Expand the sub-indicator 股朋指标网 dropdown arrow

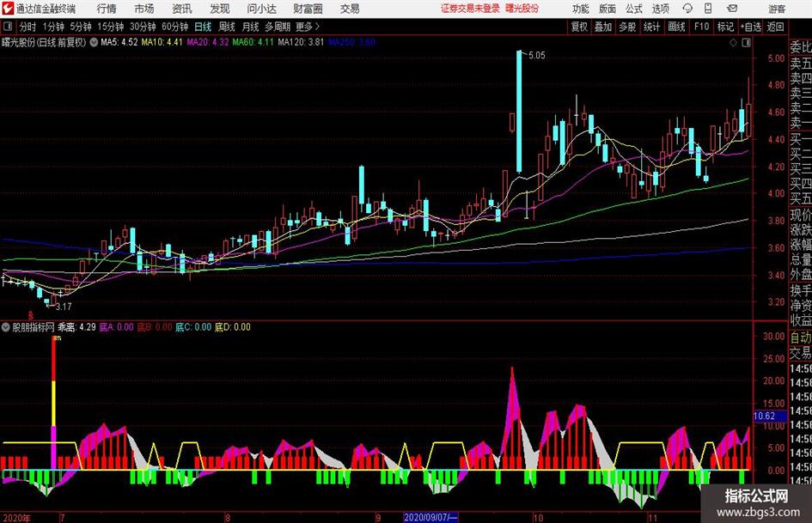(x=6, y=327)
